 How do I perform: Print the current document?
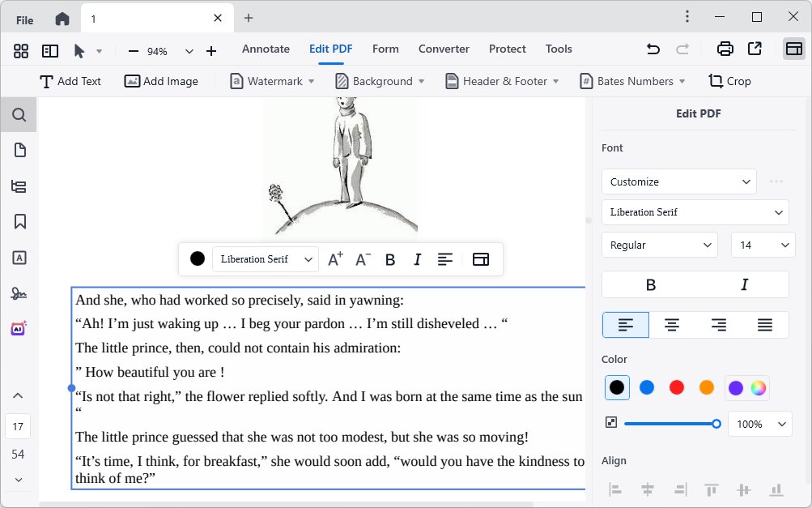725,49
